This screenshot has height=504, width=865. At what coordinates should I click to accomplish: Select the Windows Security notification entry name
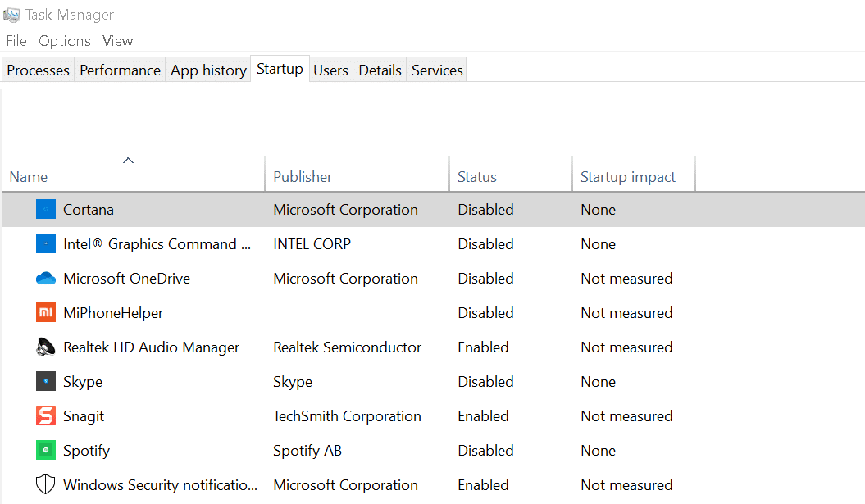(x=160, y=484)
